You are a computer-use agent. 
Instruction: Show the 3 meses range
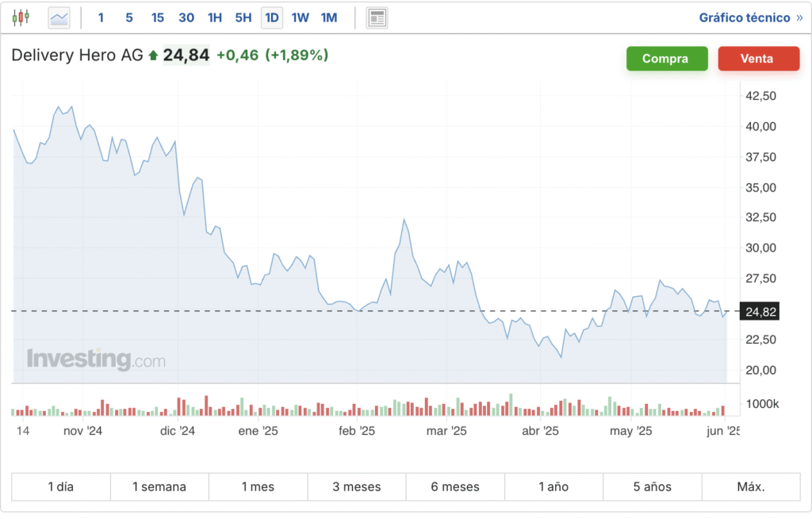tap(357, 486)
